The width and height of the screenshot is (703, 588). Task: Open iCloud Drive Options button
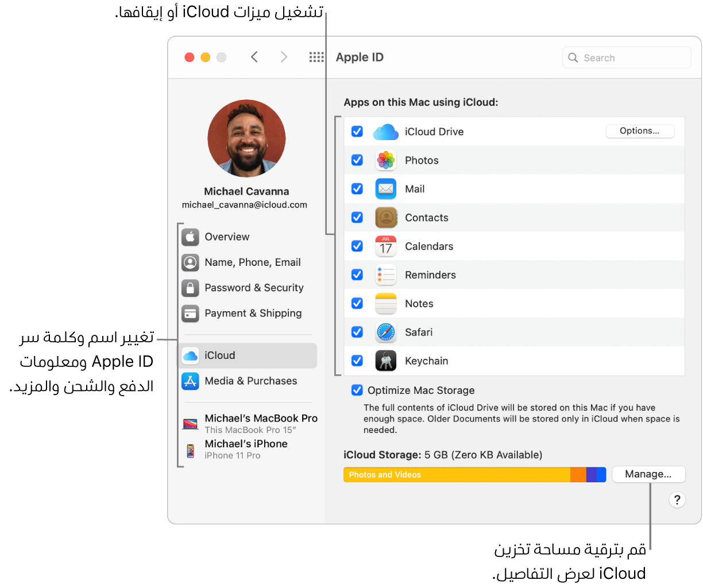click(640, 131)
